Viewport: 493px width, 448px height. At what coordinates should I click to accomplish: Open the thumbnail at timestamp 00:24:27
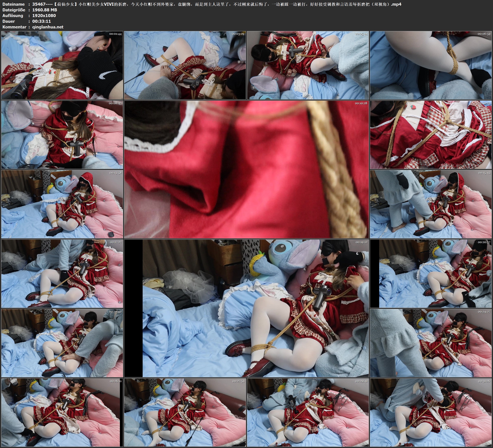click(431, 343)
